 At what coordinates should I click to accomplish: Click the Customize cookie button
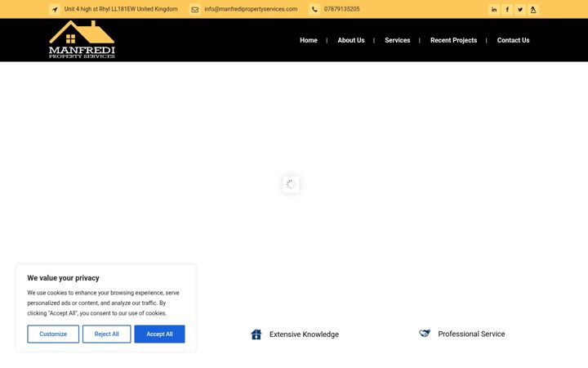point(53,334)
